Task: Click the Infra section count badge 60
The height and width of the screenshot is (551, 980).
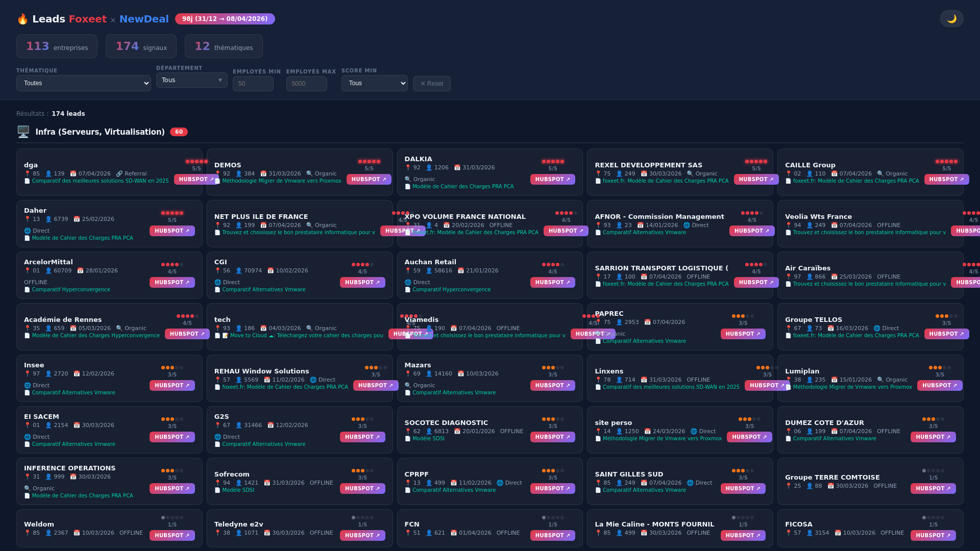Action: 179,132
